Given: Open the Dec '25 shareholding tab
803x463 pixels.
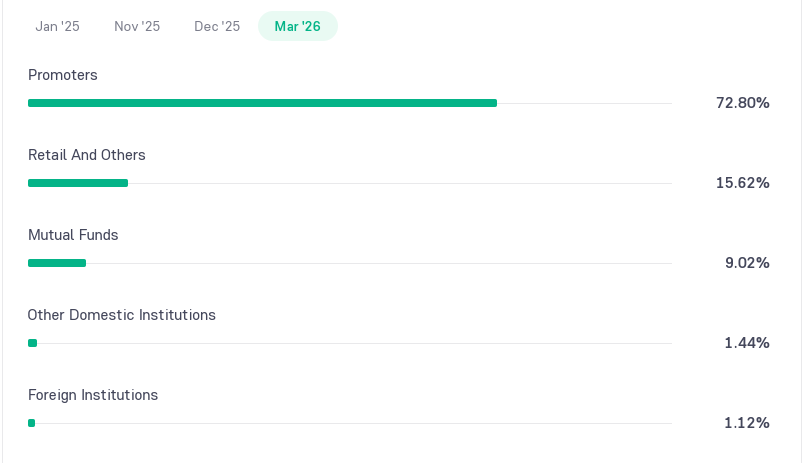Looking at the screenshot, I should [217, 26].
